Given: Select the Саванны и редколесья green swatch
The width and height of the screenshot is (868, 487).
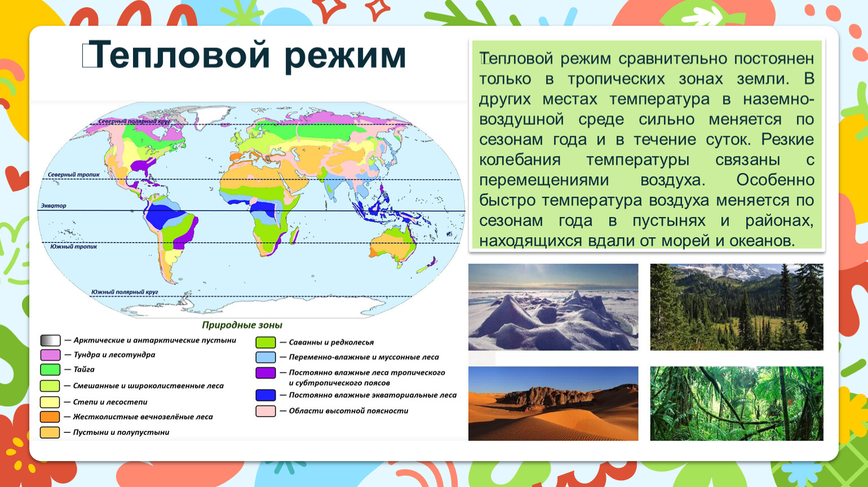Looking at the screenshot, I should pyautogui.click(x=265, y=342).
